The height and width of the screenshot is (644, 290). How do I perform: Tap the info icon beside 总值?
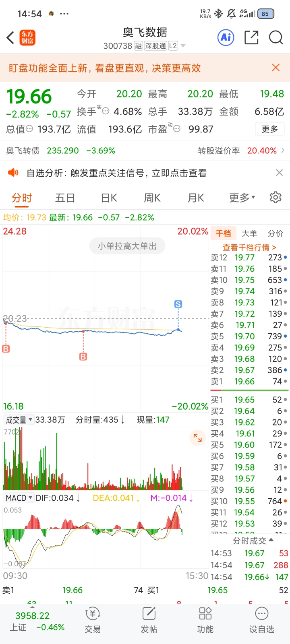click(29, 129)
